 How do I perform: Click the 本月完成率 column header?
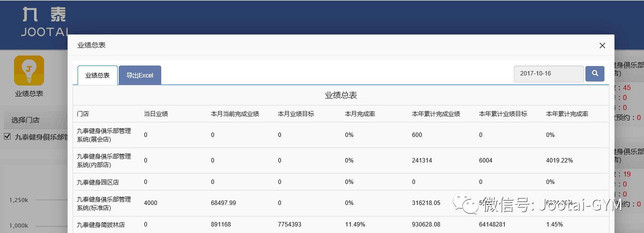coord(360,114)
